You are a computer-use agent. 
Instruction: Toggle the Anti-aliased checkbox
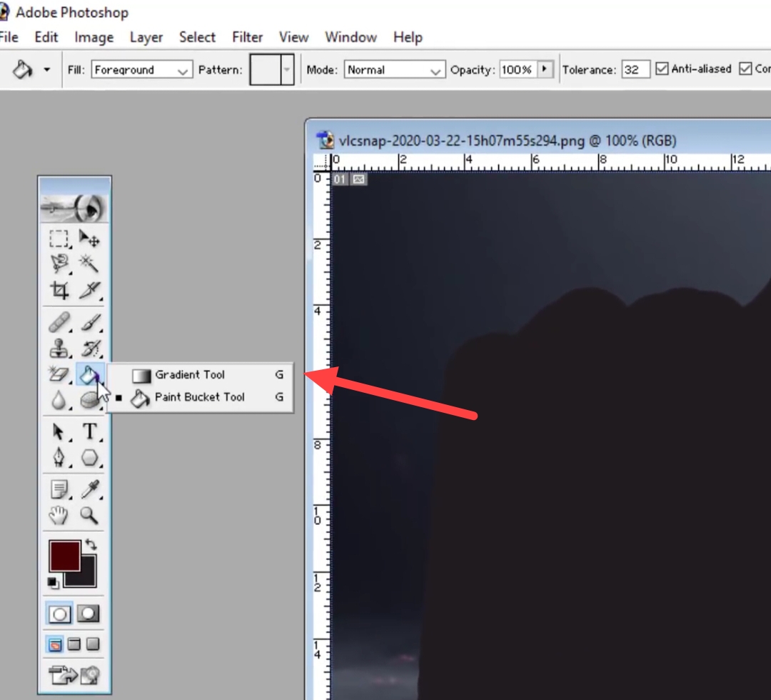(662, 69)
